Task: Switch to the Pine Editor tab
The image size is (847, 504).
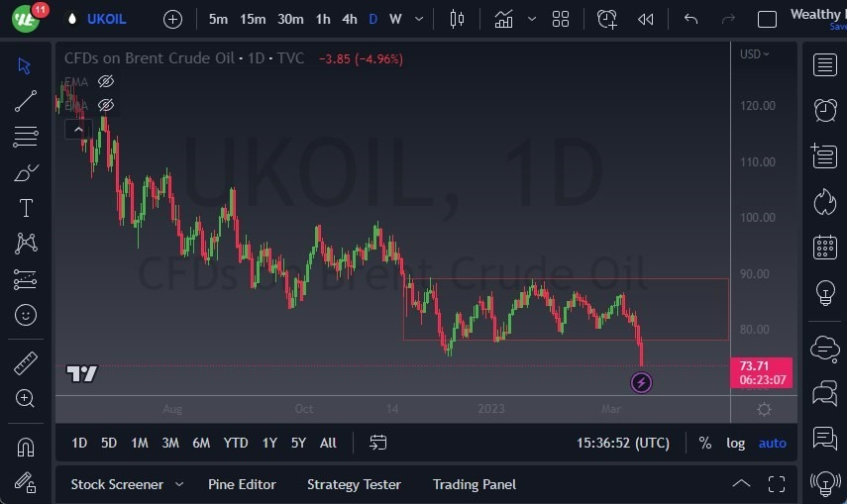Action: coord(242,484)
